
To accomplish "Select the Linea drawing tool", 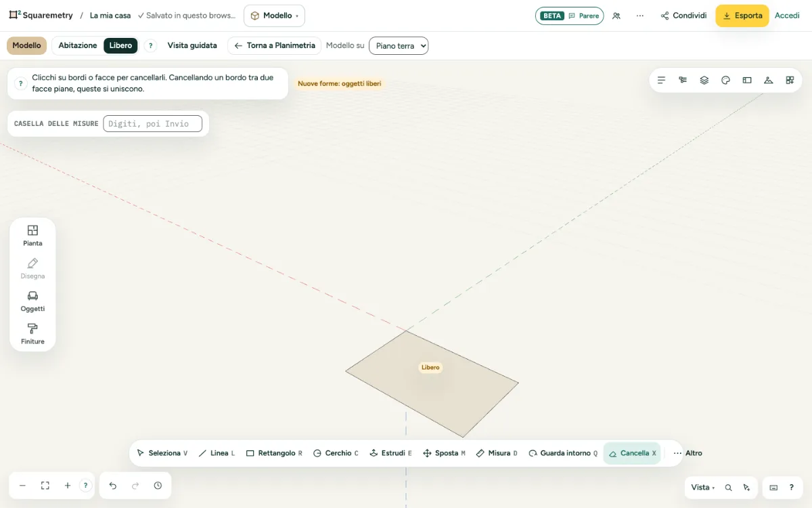I will pyautogui.click(x=217, y=453).
